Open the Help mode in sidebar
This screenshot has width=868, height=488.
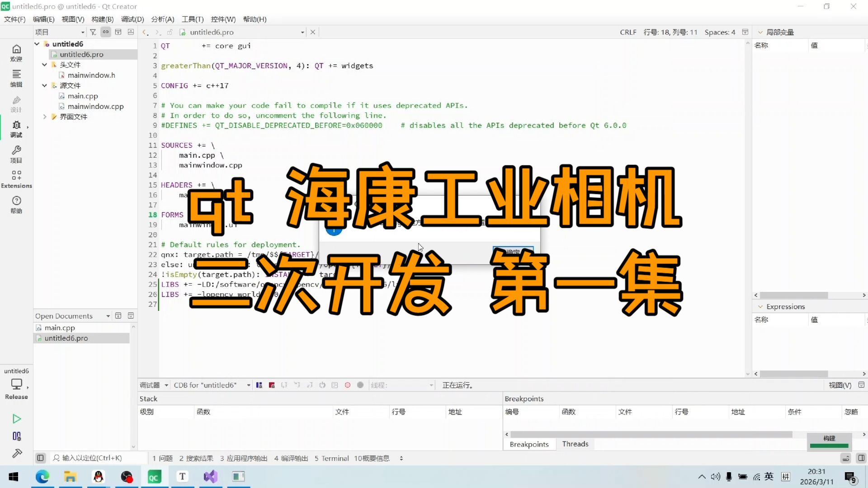click(16, 205)
